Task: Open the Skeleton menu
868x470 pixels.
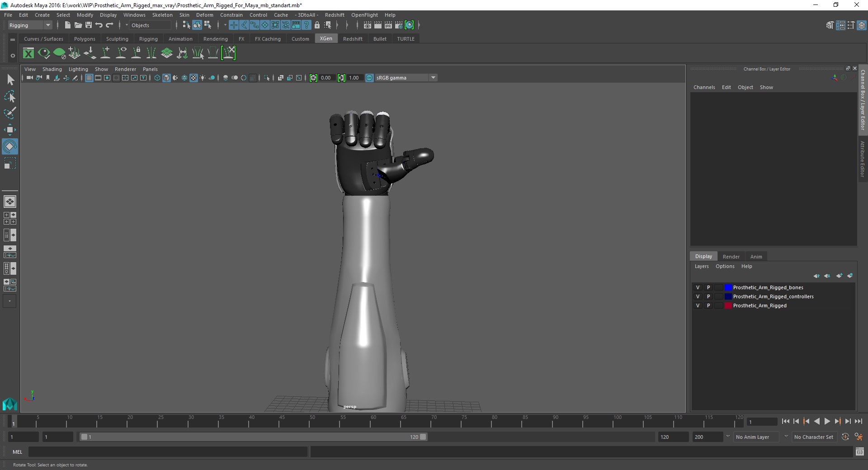Action: point(162,15)
